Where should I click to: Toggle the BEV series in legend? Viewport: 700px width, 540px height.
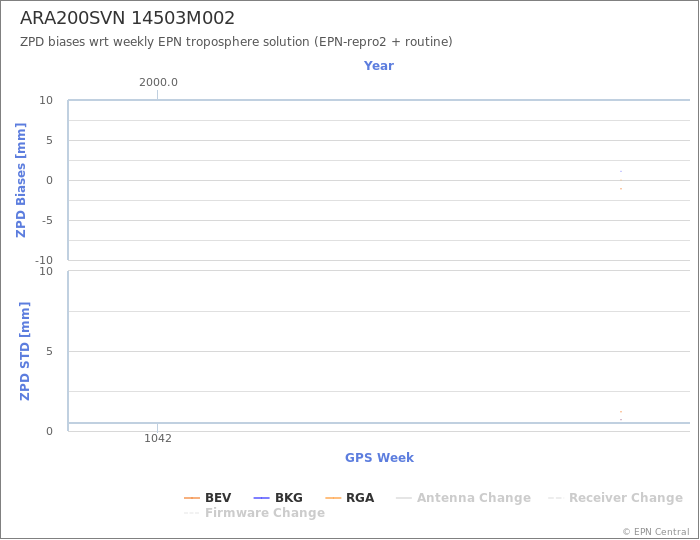coord(208,498)
